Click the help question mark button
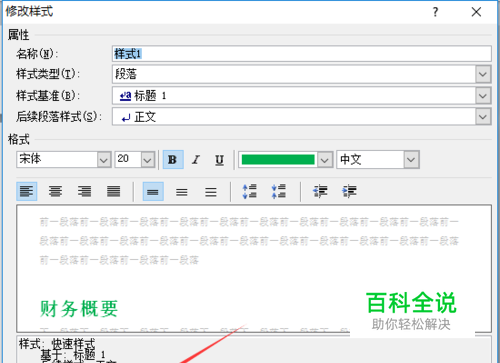Screen dimensions: 500x363 pos(435,12)
